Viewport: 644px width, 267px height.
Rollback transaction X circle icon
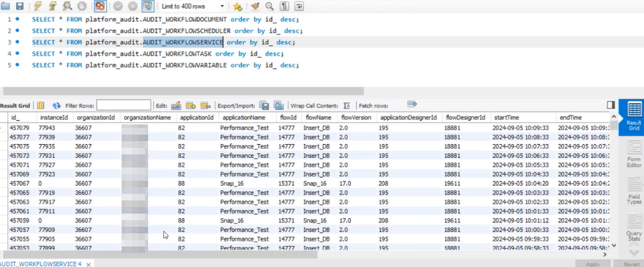coord(133,6)
